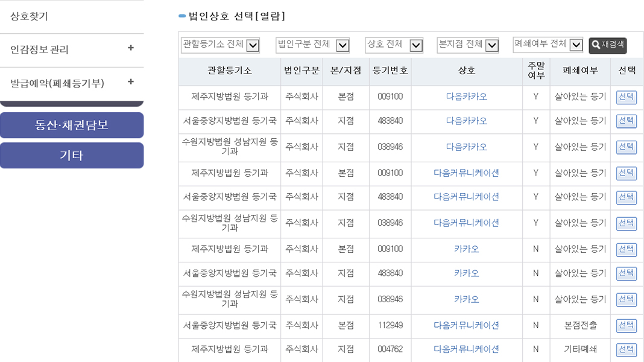644x362 pixels.
Task: Expand the 인감정보 관리 plus icon
Action: (131, 48)
